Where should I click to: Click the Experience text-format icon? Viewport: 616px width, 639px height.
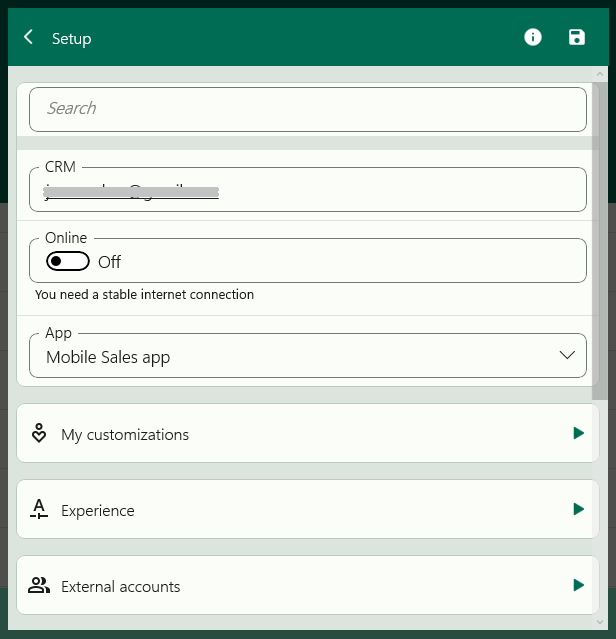click(39, 510)
